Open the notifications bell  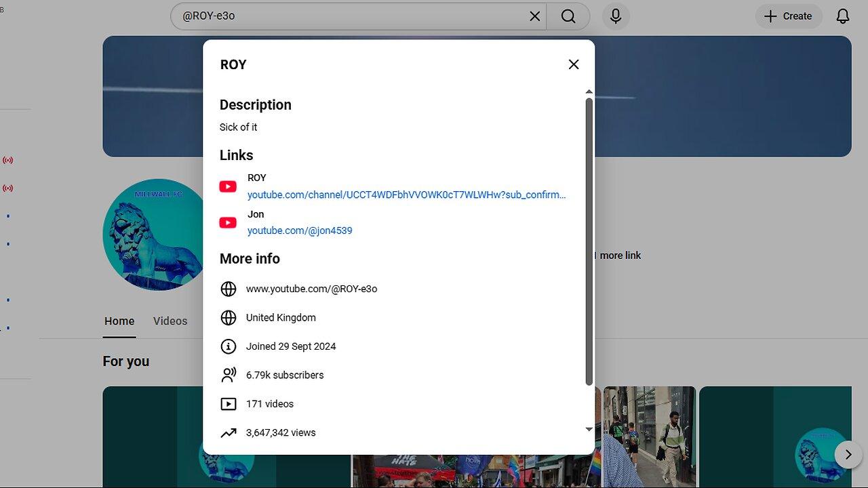pyautogui.click(x=842, y=16)
